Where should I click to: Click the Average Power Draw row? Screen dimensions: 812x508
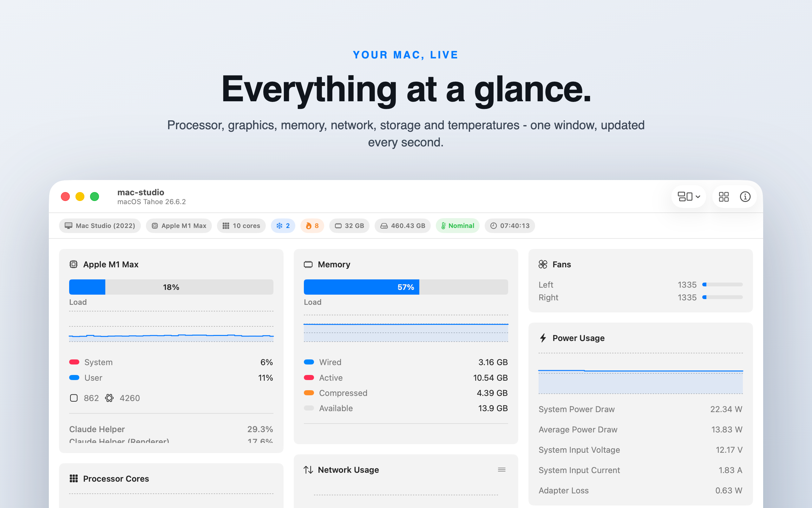coord(640,429)
